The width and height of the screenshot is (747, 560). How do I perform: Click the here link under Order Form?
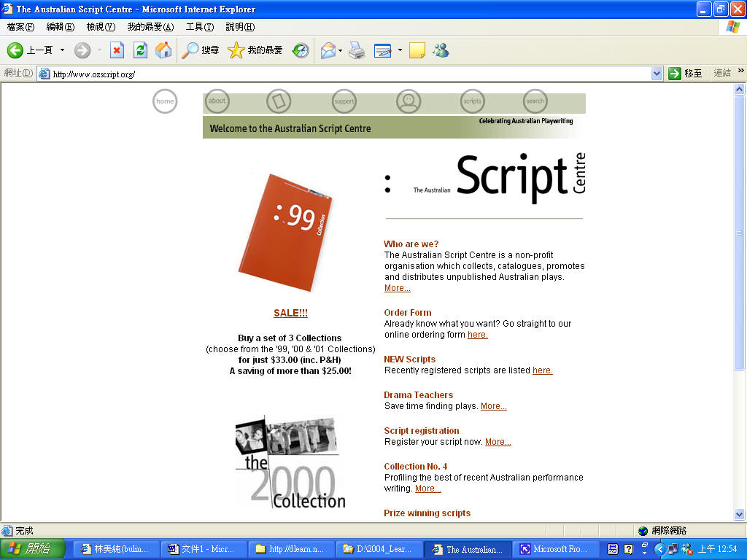(x=477, y=335)
